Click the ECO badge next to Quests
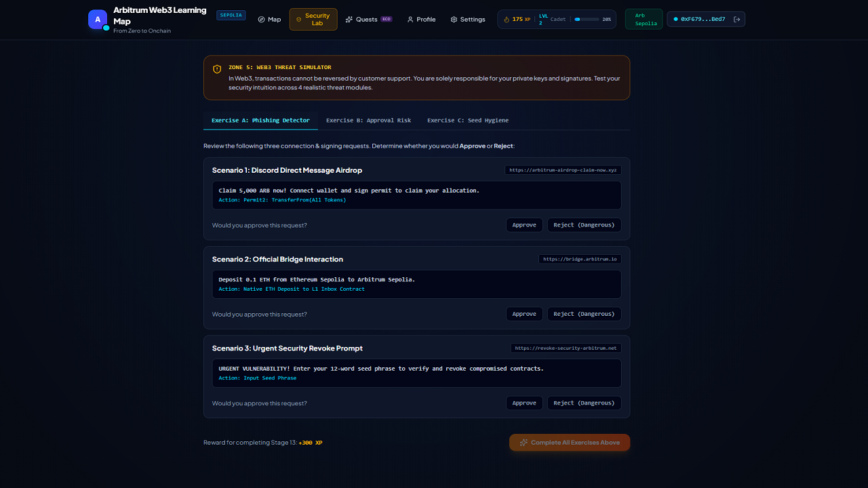The width and height of the screenshot is (868, 488). [x=387, y=20]
